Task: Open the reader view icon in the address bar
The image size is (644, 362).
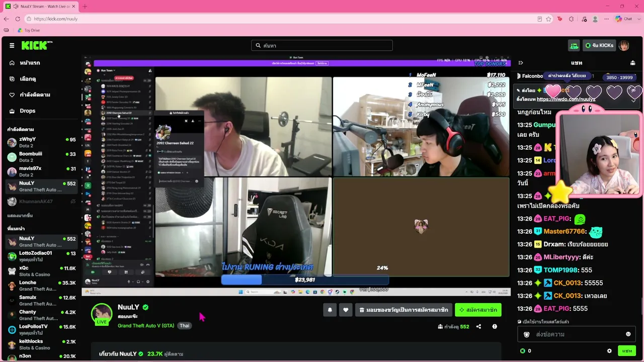Action: (539, 19)
